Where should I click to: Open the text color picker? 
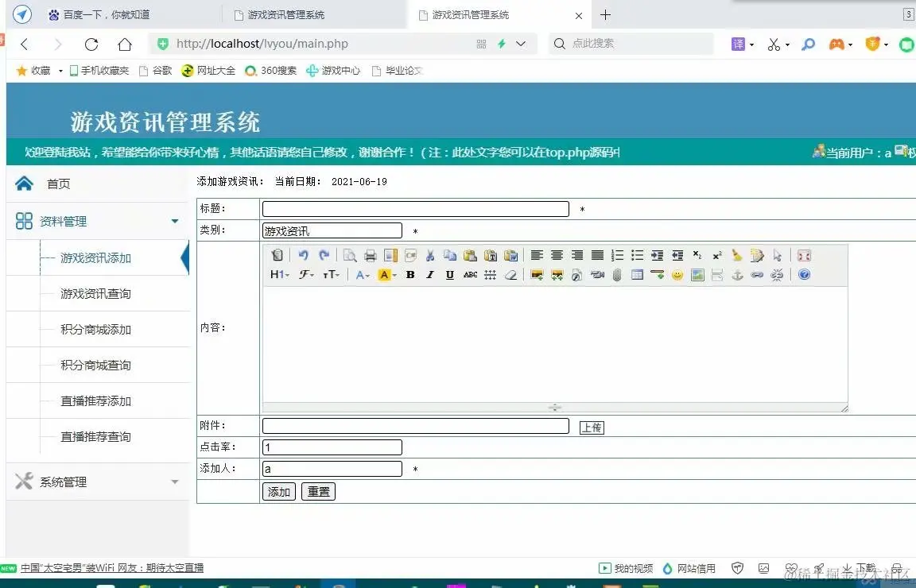click(363, 274)
